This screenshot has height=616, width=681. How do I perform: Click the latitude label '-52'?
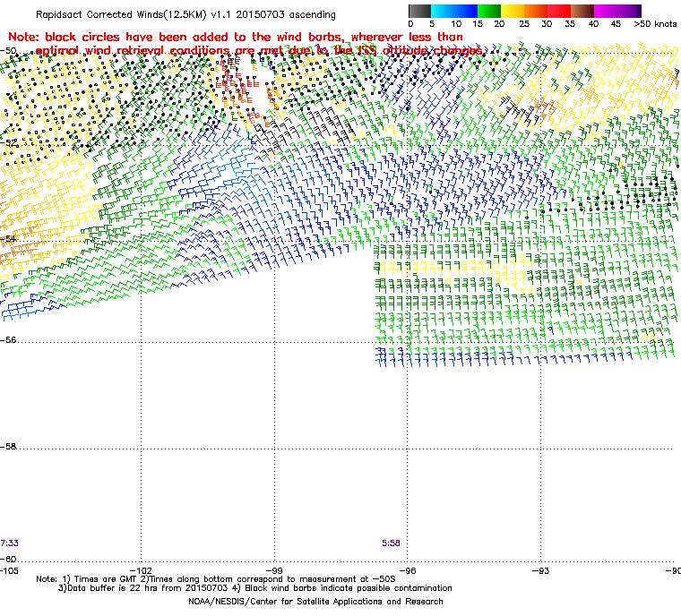tap(9, 143)
